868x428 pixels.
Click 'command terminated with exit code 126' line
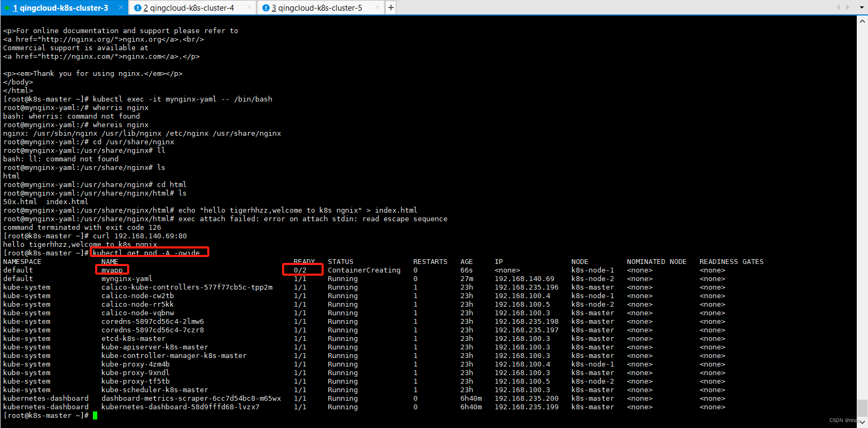pos(82,227)
